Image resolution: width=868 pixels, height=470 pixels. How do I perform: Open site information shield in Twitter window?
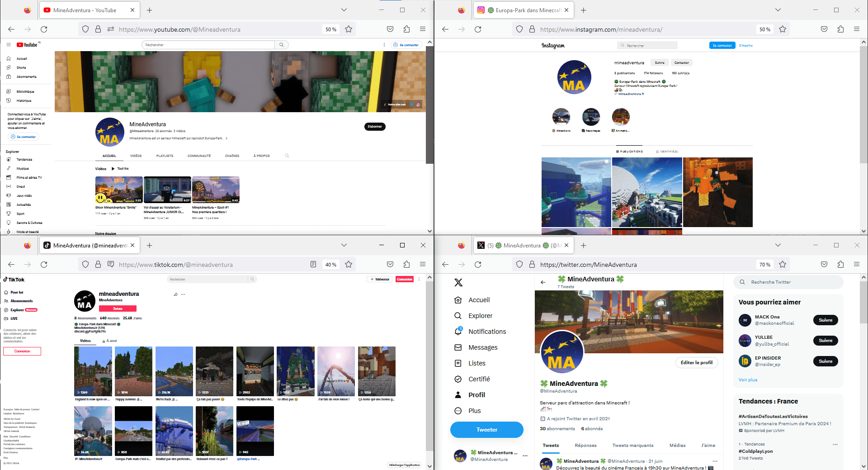point(519,265)
